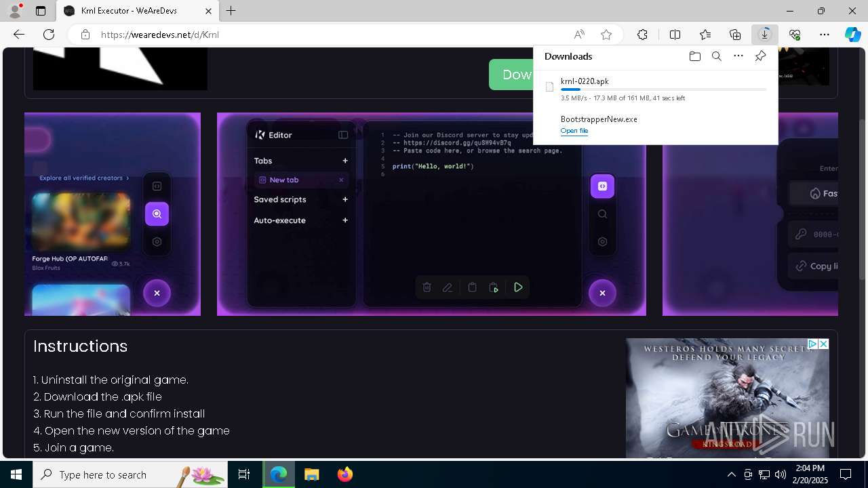This screenshot has width=868, height=488.
Task: Open downloads folder icon in panel
Action: click(694, 56)
